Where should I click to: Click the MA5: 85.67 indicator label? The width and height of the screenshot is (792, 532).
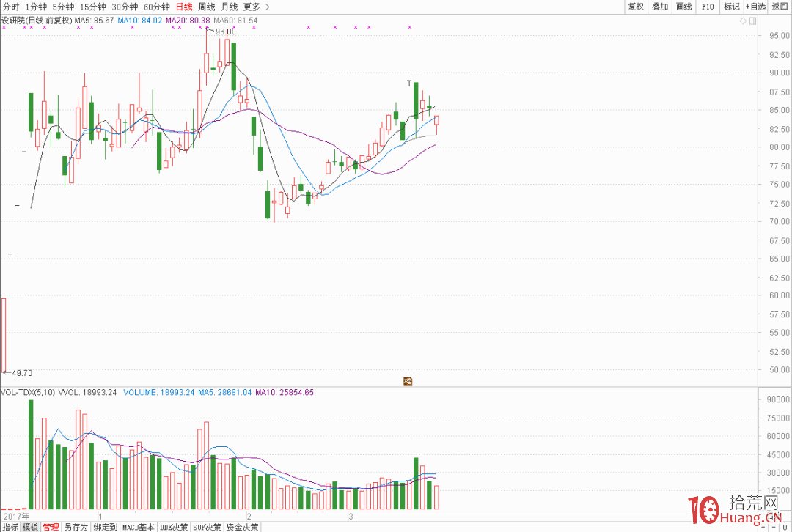[x=95, y=21]
